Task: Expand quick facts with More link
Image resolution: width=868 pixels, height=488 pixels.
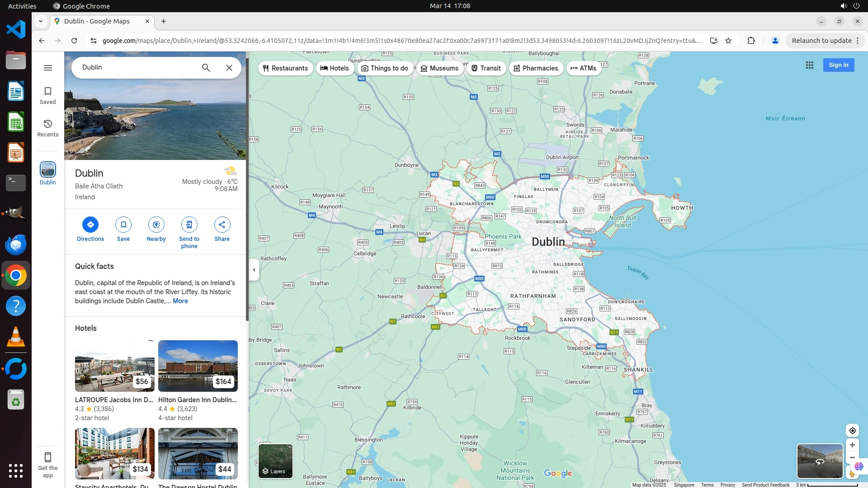Action: click(180, 301)
